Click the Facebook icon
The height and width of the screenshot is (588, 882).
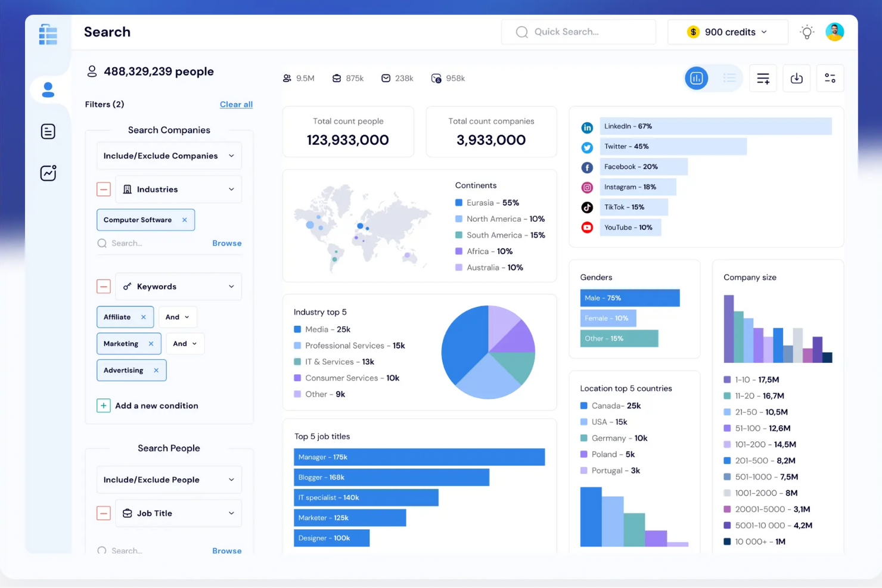[x=587, y=167]
